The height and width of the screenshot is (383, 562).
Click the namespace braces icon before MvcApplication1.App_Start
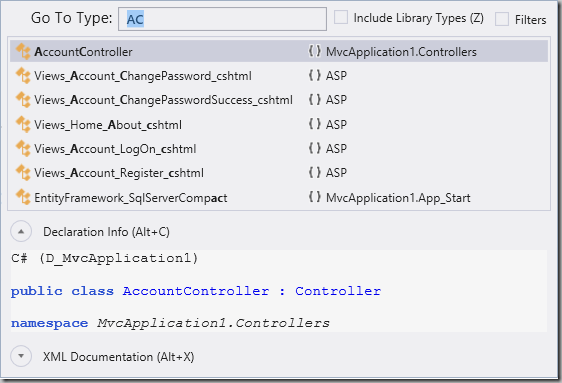coord(315,197)
